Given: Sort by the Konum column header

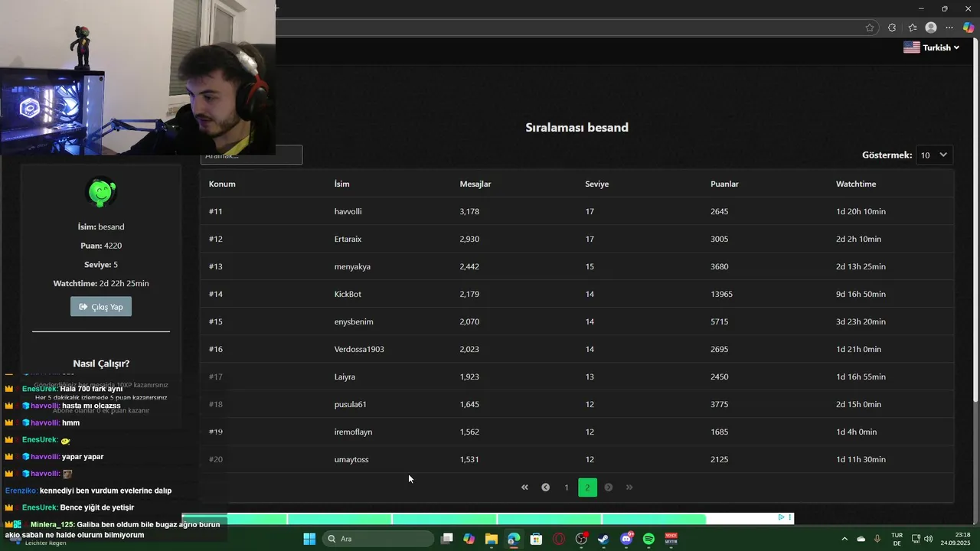Looking at the screenshot, I should pos(222,184).
